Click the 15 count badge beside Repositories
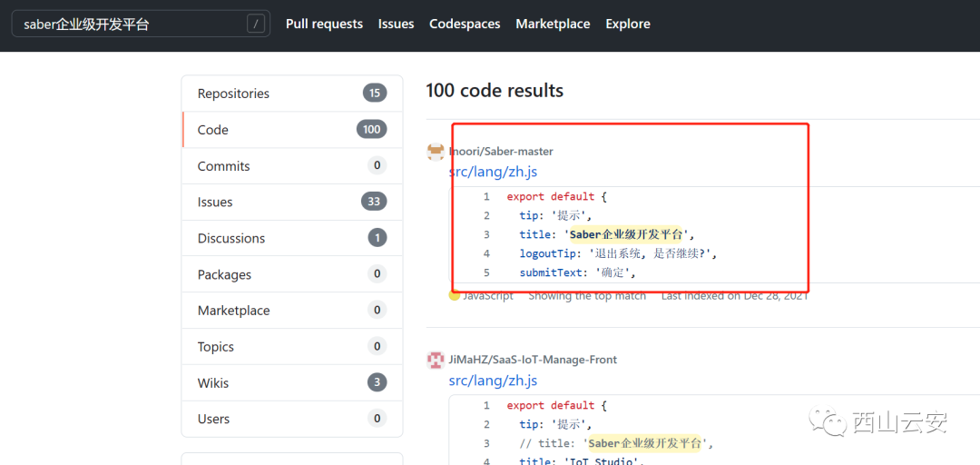The image size is (980, 465). point(375,94)
